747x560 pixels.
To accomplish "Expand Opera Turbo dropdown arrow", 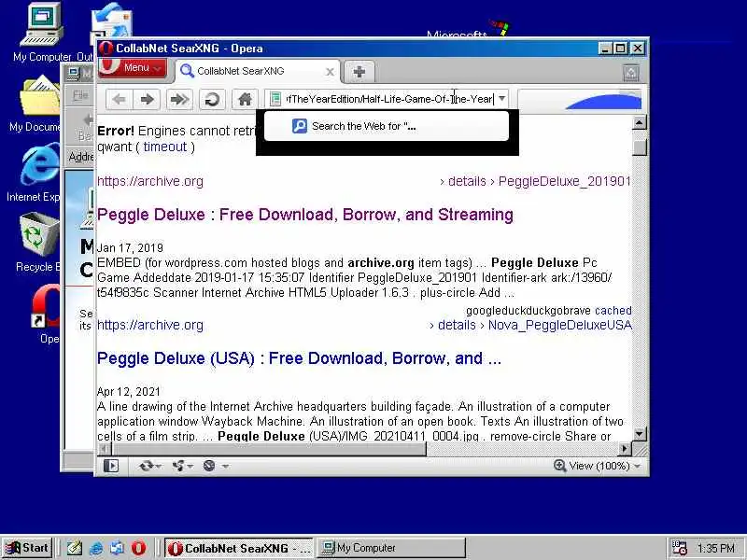I will (225, 466).
